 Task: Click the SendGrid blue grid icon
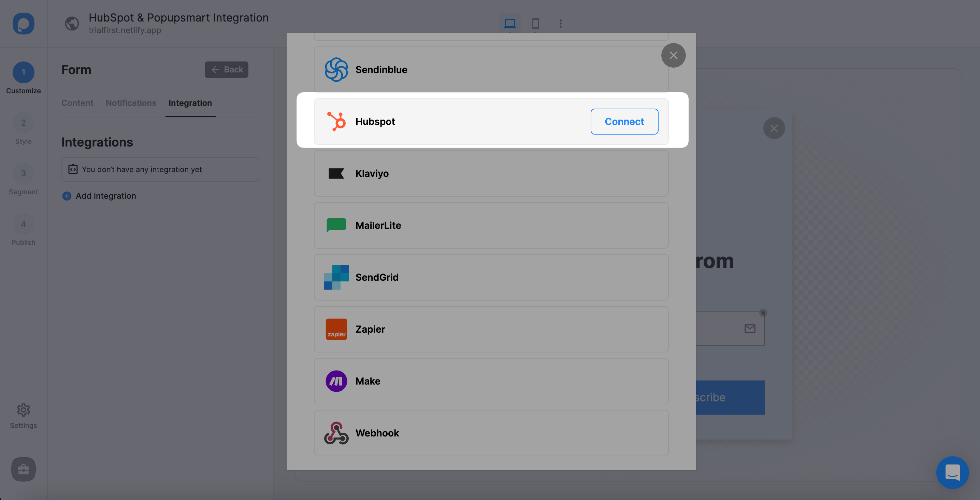tap(336, 277)
